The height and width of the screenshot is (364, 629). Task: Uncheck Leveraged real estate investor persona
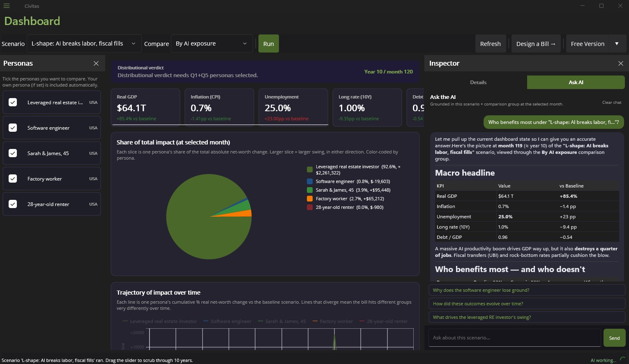[x=13, y=102]
